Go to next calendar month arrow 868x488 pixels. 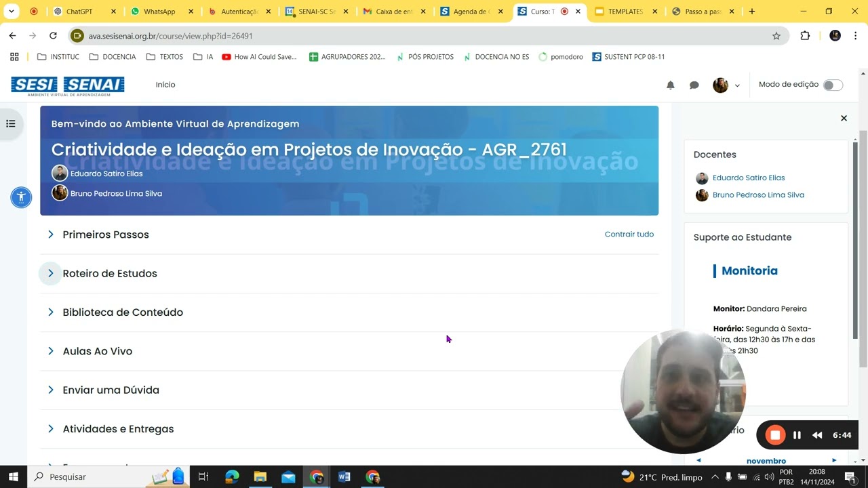tap(834, 460)
